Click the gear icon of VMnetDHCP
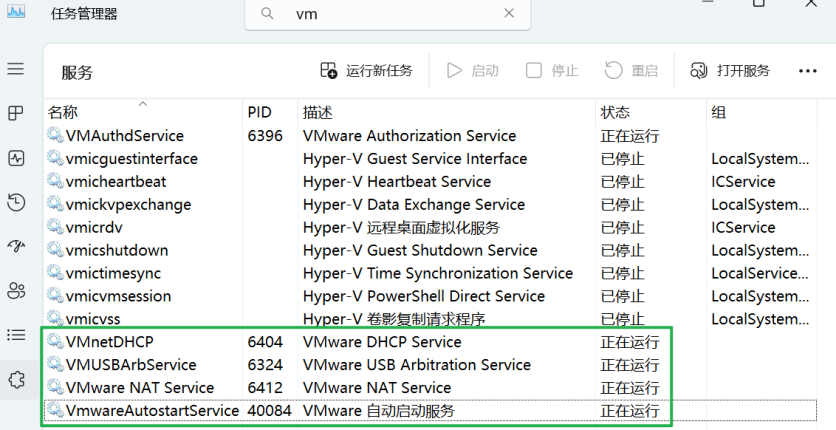836x430 pixels. pyautogui.click(x=55, y=340)
